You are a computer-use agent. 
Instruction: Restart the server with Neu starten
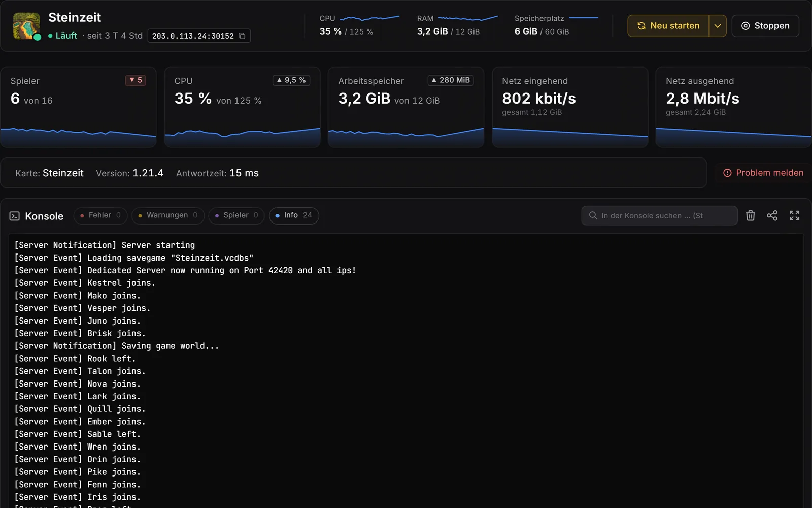click(x=668, y=26)
